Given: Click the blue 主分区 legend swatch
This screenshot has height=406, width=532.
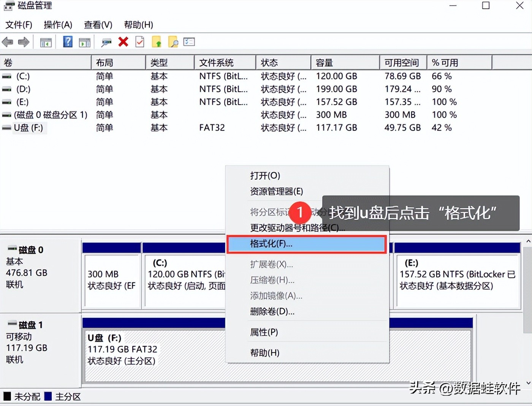Looking at the screenshot, I should click(x=49, y=396).
